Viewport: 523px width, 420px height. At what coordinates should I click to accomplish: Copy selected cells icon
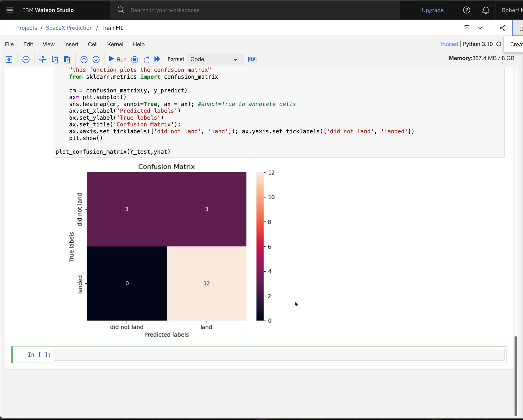coord(55,60)
